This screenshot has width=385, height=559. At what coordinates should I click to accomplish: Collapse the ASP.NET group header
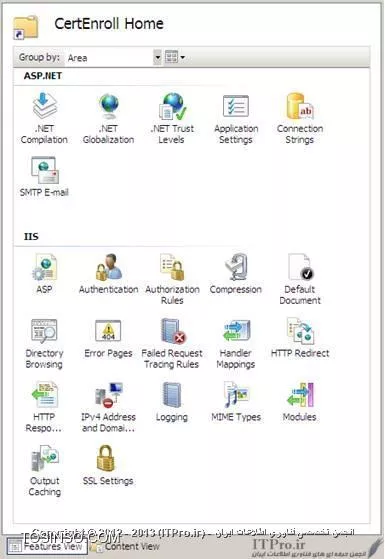42,76
